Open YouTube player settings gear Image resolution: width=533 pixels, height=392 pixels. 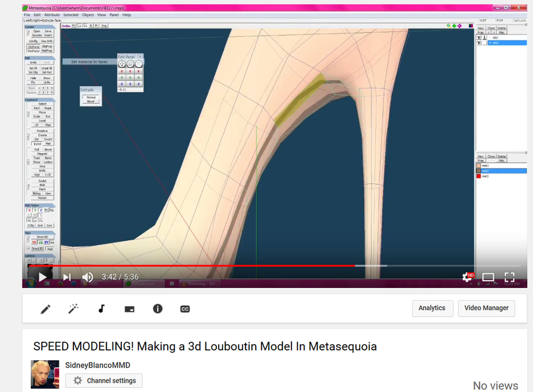pyautogui.click(x=467, y=277)
